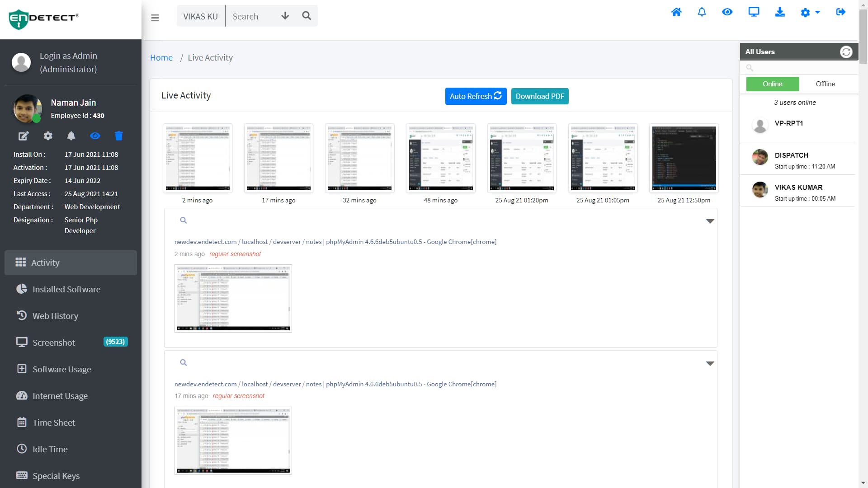This screenshot has width=868, height=488.
Task: Switch user list to Offline
Action: click(825, 84)
